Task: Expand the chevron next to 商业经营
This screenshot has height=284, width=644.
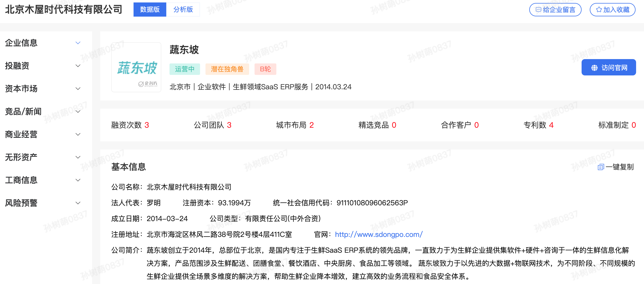Action: (78, 134)
